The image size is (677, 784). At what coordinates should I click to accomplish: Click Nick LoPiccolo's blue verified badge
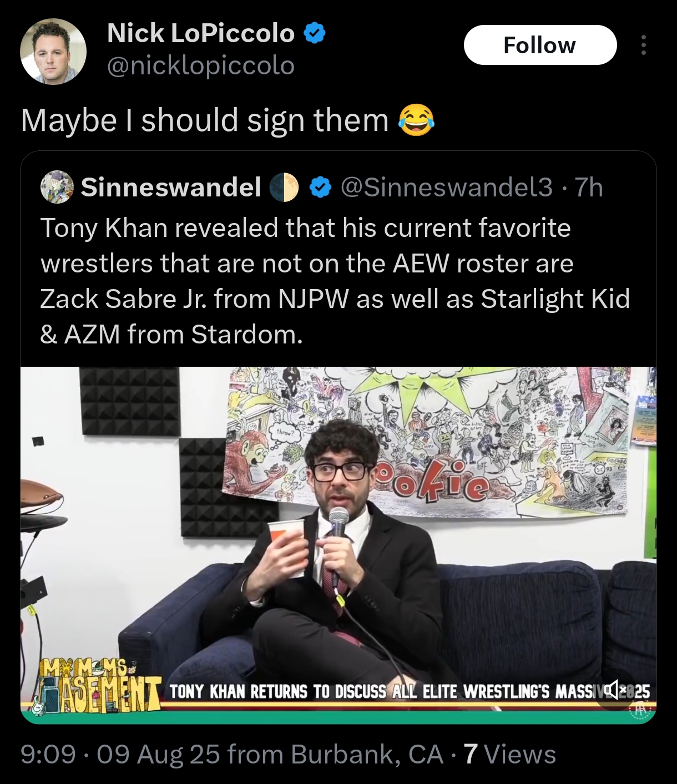pos(314,34)
